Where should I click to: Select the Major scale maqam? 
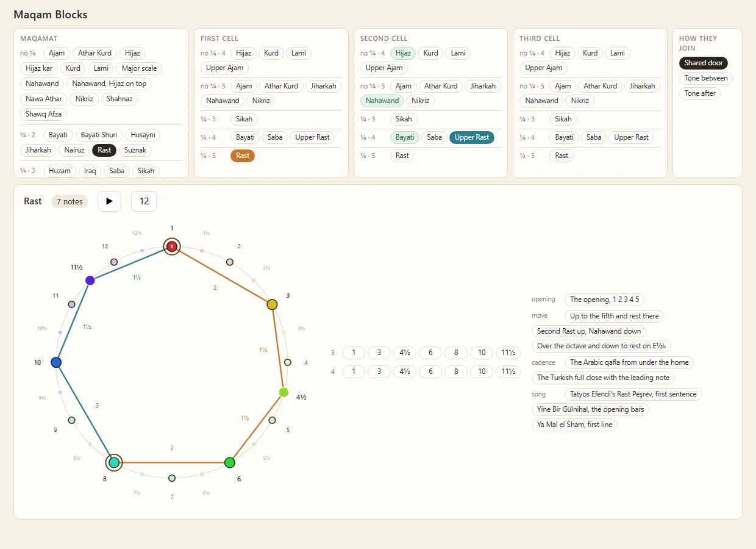(x=140, y=68)
